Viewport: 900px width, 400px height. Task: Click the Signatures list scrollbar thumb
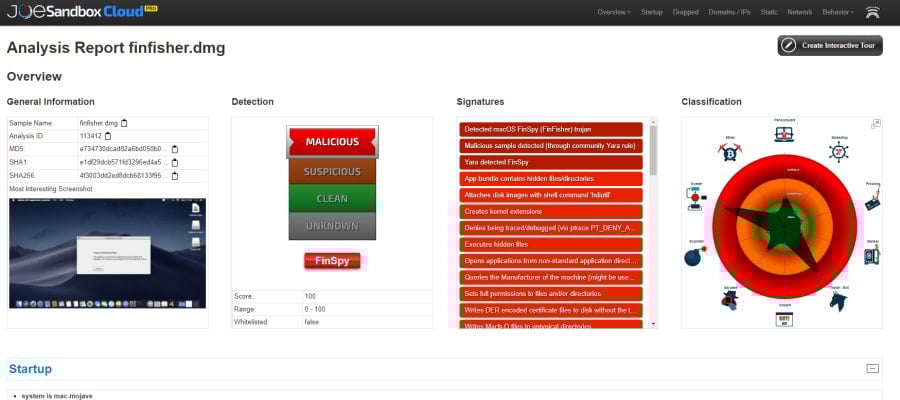coord(653,150)
